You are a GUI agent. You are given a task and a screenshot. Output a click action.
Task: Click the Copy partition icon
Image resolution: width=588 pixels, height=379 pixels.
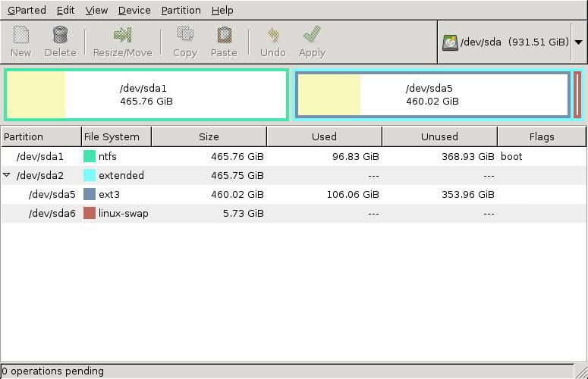(x=185, y=35)
